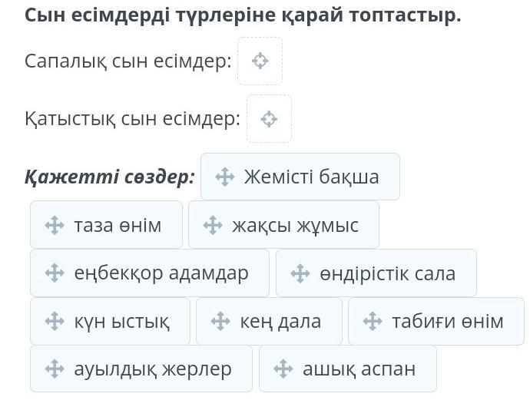The image size is (530, 420).
Task: Select the еңбекқор адамдар word chip
Action: point(150,273)
